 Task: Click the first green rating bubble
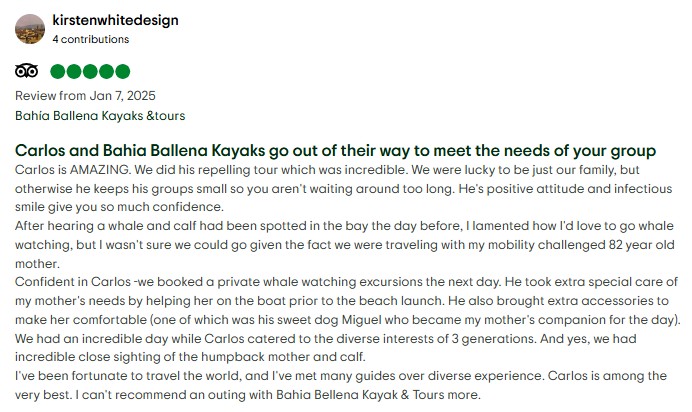[57, 71]
